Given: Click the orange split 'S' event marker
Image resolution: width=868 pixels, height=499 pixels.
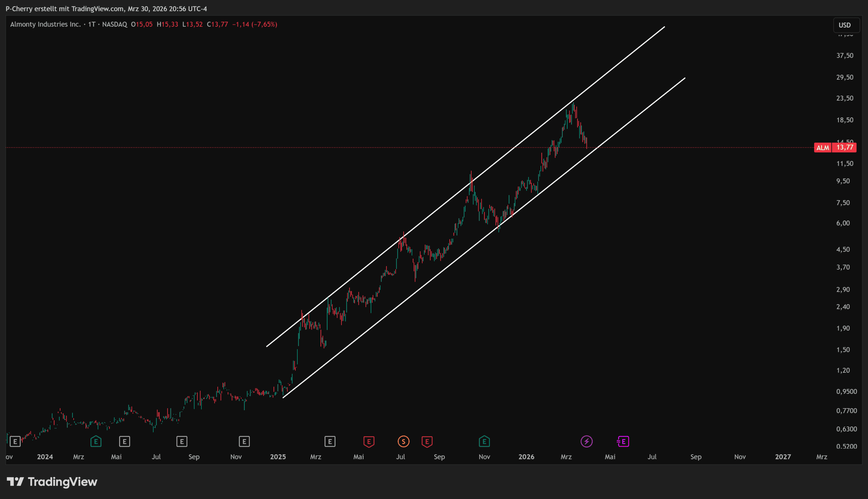Looking at the screenshot, I should (x=403, y=441).
